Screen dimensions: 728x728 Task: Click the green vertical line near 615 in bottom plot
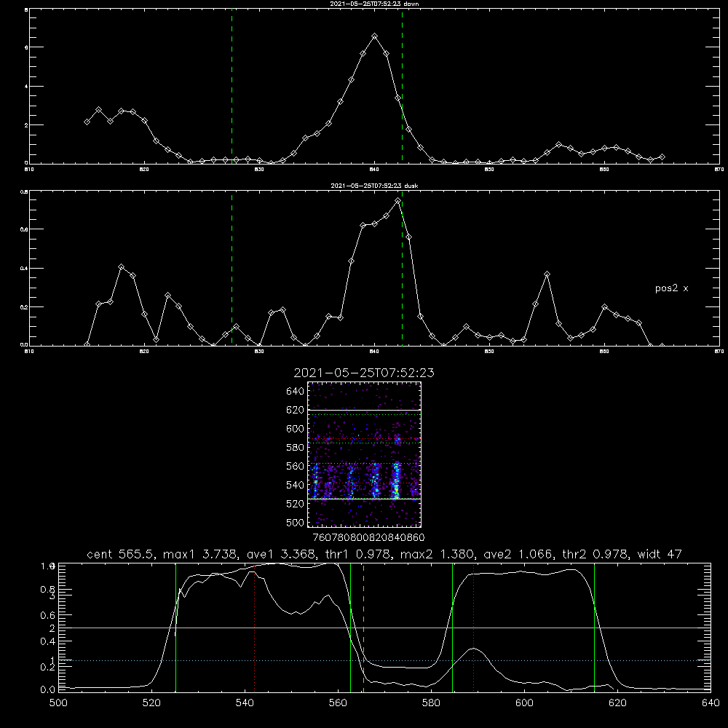594,627
